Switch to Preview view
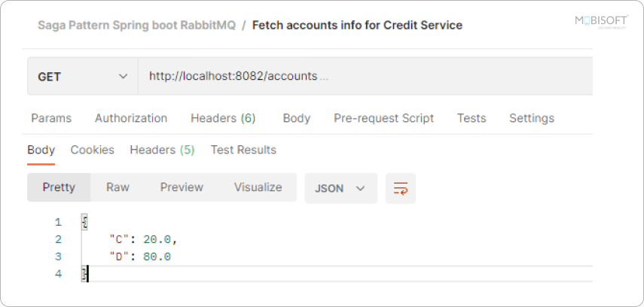644x307 pixels. point(182,187)
